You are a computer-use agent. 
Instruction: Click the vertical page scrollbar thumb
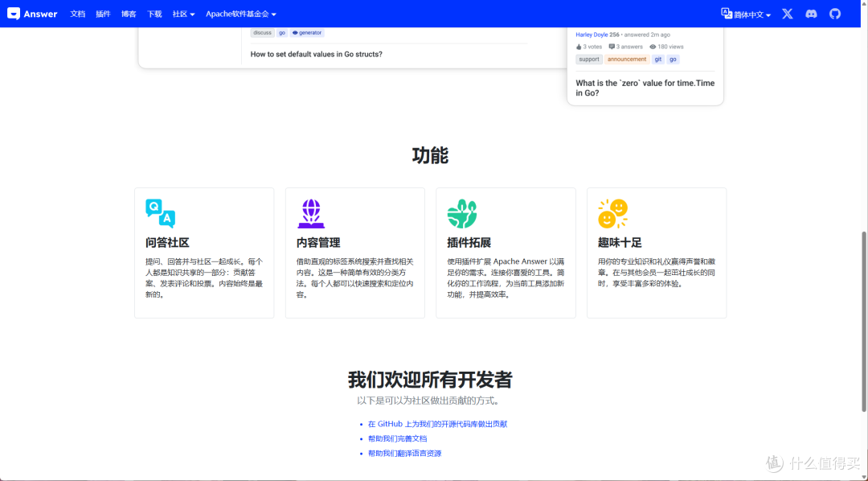863,322
